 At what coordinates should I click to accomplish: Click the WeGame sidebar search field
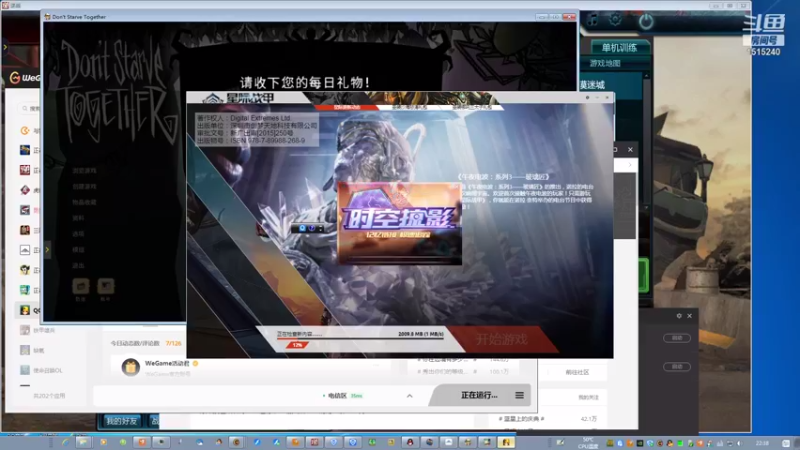point(31,108)
